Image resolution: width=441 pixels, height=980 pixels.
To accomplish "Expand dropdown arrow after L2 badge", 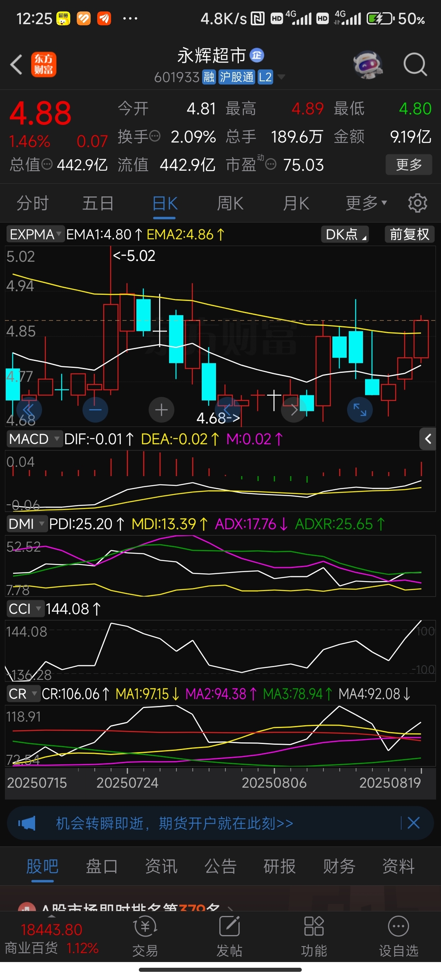I will (x=281, y=77).
